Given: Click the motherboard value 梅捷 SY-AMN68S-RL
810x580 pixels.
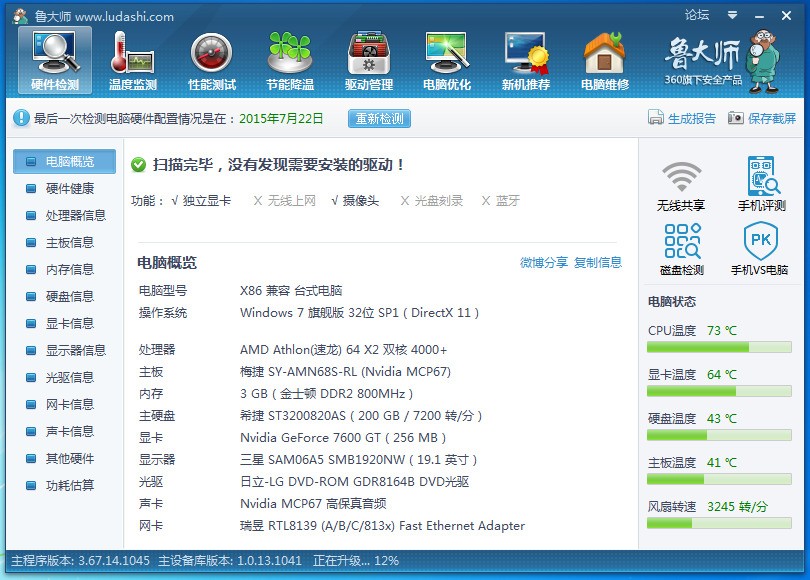Looking at the screenshot, I should pos(346,372).
